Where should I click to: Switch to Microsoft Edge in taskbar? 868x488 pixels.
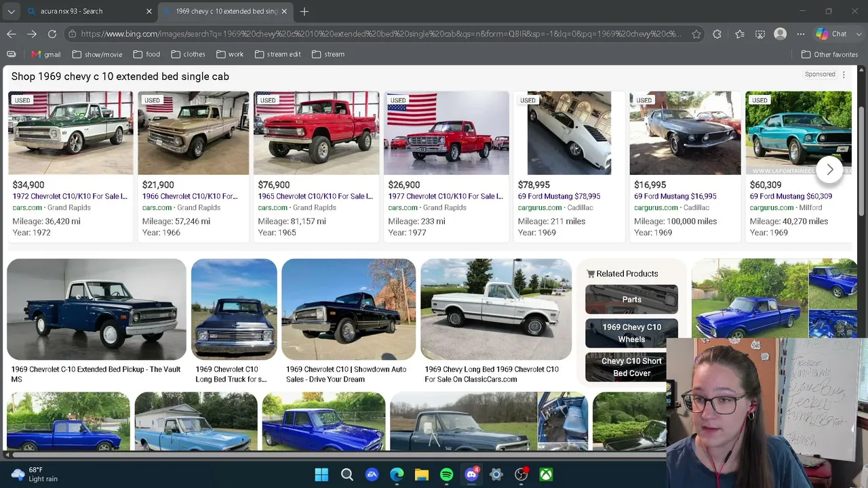coord(397,474)
